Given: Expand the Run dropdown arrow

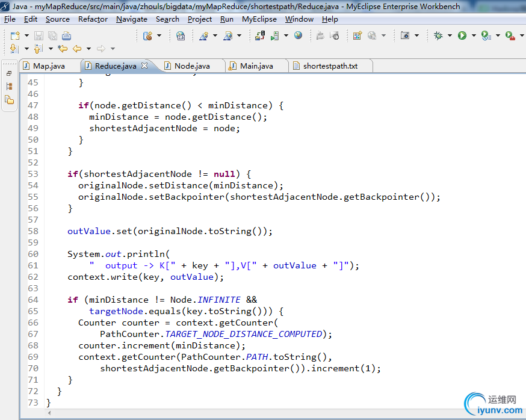Looking at the screenshot, I should (474, 36).
